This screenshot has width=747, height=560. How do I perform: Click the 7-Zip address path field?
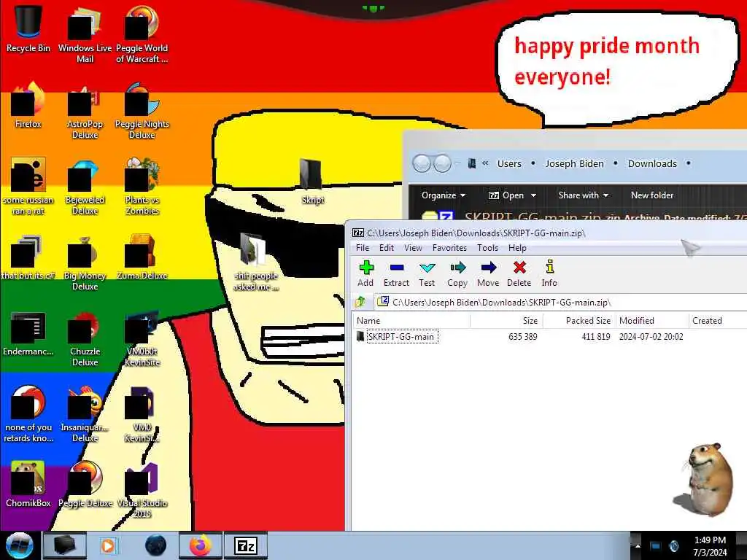pyautogui.click(x=561, y=303)
